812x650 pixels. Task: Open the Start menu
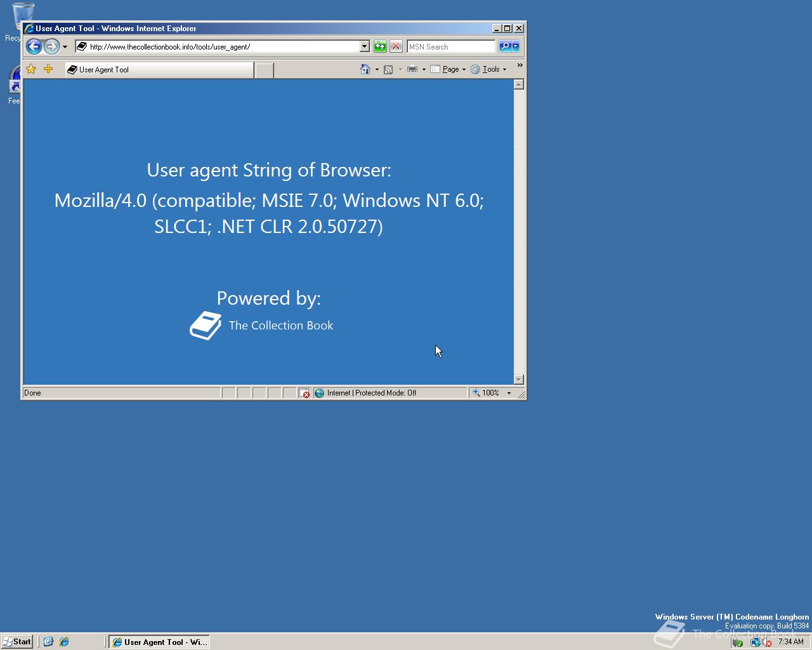point(17,642)
